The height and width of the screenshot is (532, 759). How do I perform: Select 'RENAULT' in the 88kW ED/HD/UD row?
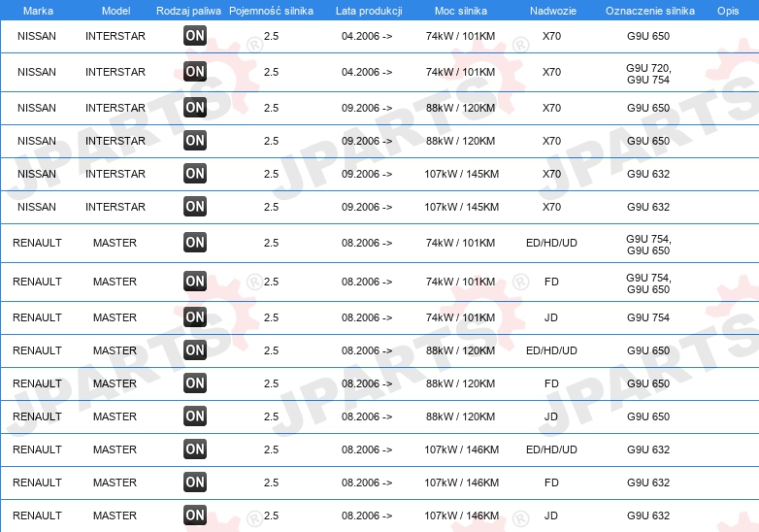point(37,350)
